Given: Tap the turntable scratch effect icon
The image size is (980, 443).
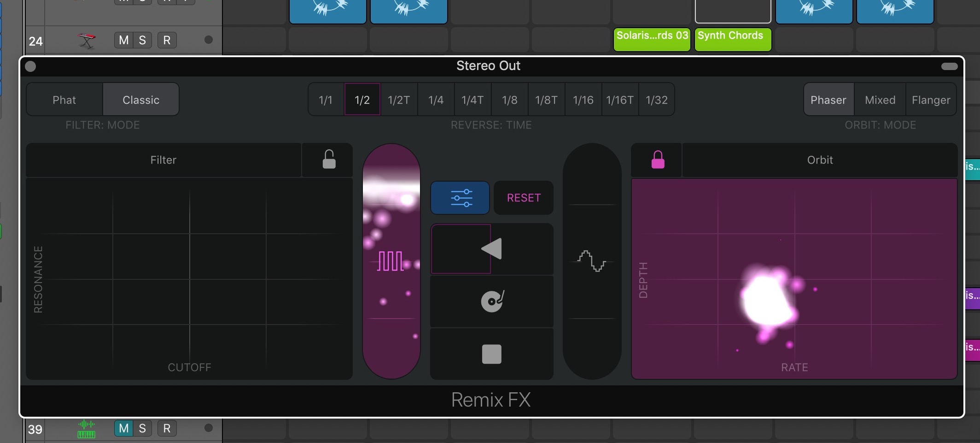Looking at the screenshot, I should pyautogui.click(x=491, y=301).
